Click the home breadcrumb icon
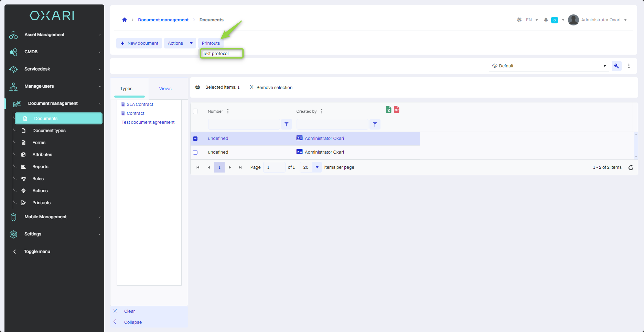 point(125,20)
